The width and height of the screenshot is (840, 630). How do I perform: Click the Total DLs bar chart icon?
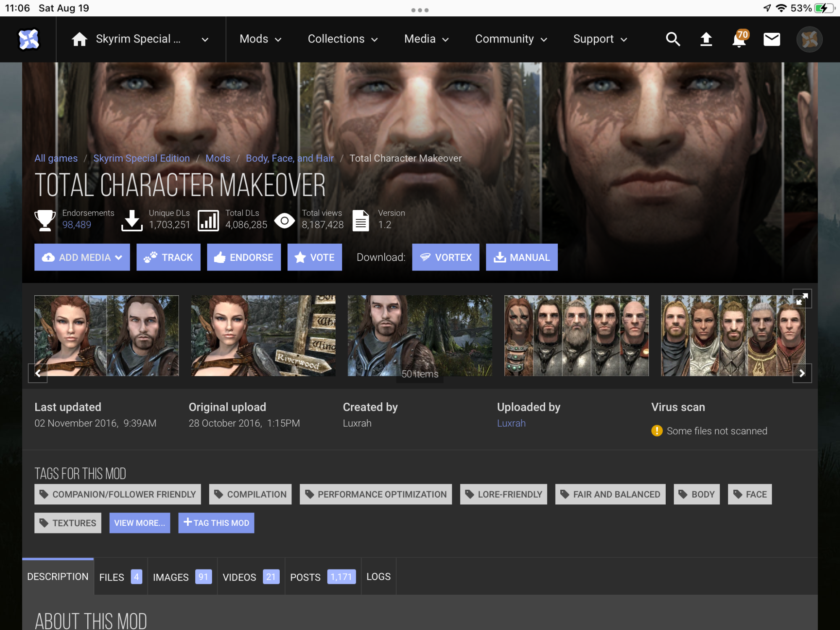click(x=208, y=220)
